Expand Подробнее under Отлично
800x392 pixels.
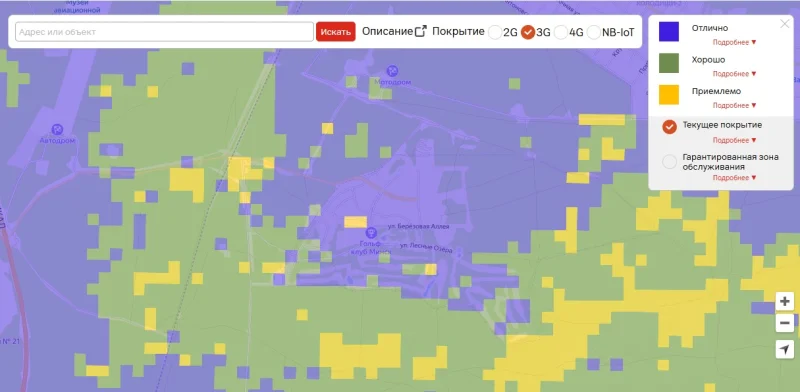(734, 42)
